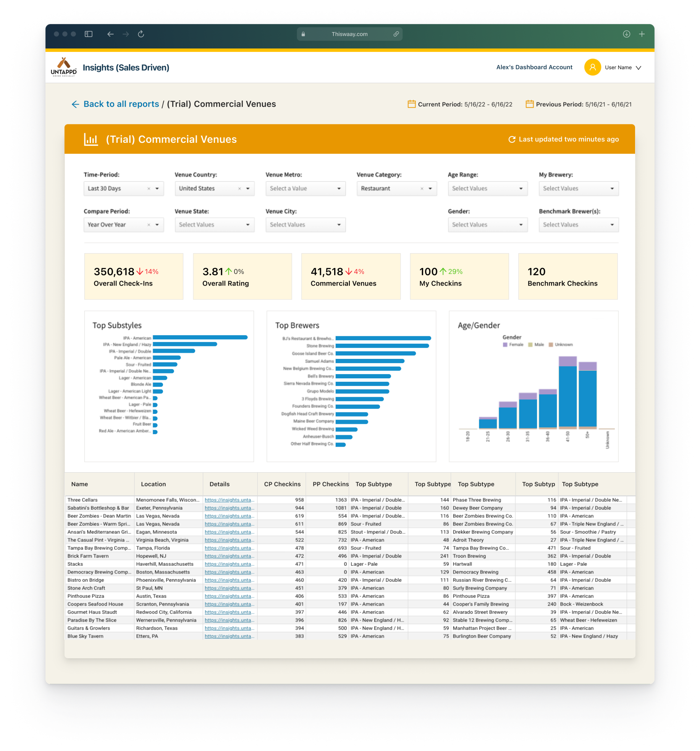Screen dimensions: 700x751
Task: Clear the Restaurant venue category value
Action: click(422, 189)
